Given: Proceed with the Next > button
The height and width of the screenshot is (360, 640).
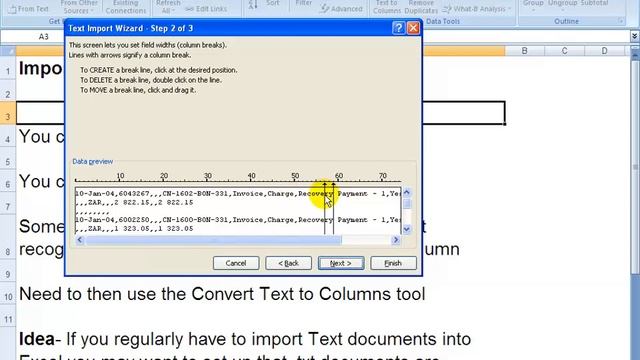Looking at the screenshot, I should pos(341,263).
